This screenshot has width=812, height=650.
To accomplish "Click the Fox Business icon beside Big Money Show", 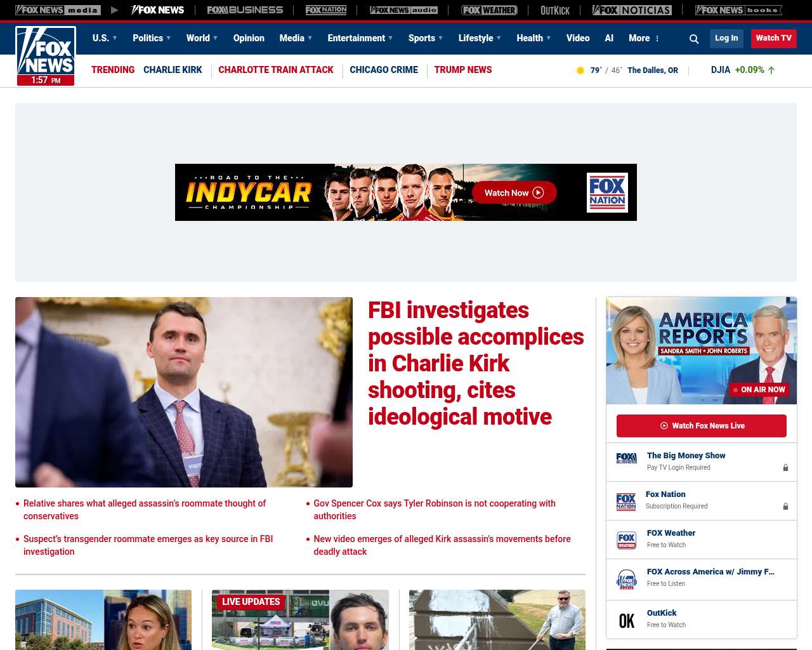I will click(x=626, y=458).
